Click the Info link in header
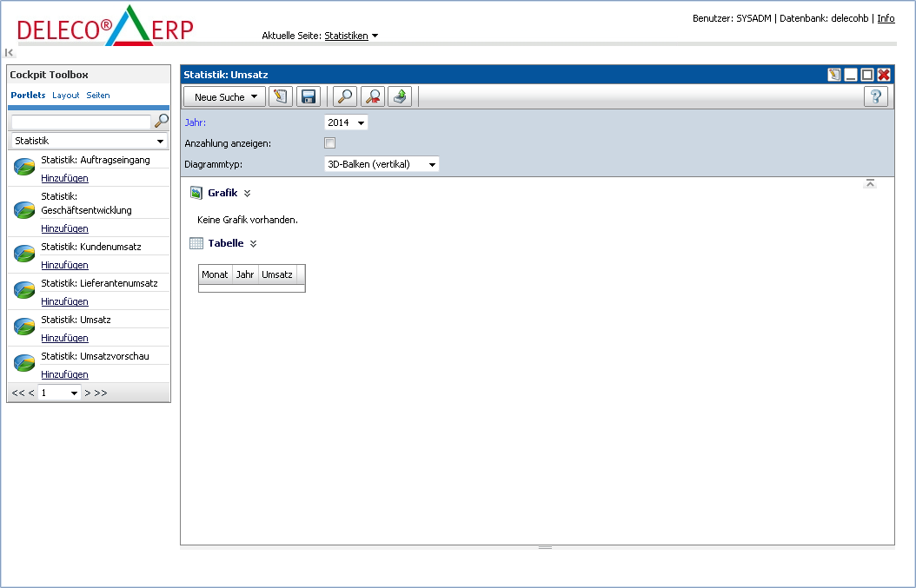Viewport: 916px width, 588px height. pos(886,18)
